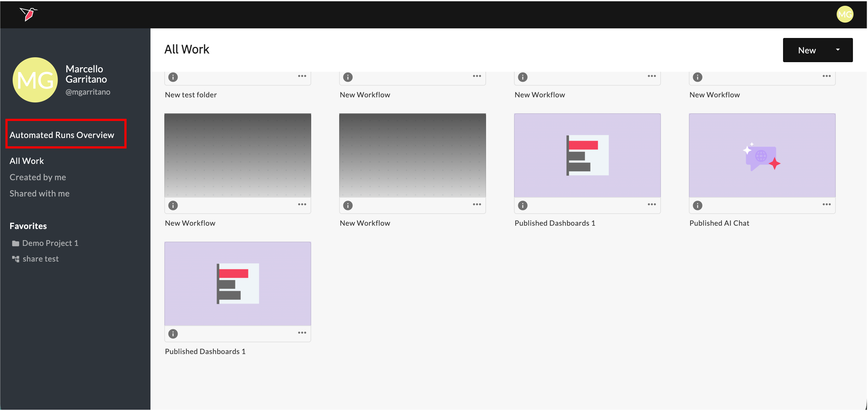Viewport: 868px width, 411px height.
Task: Expand the New button dropdown arrow
Action: (838, 50)
